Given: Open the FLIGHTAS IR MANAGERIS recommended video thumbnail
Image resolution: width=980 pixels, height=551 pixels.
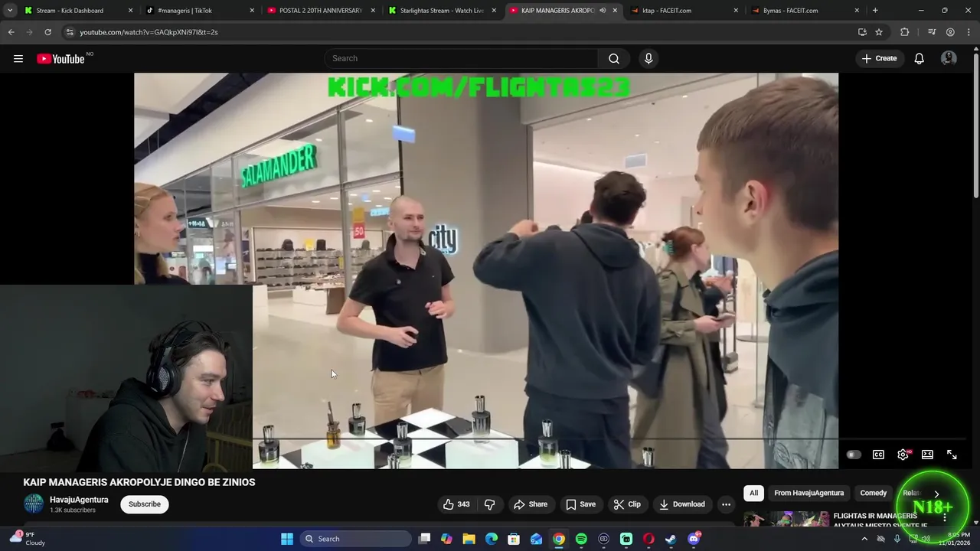Looking at the screenshot, I should pyautogui.click(x=786, y=520).
